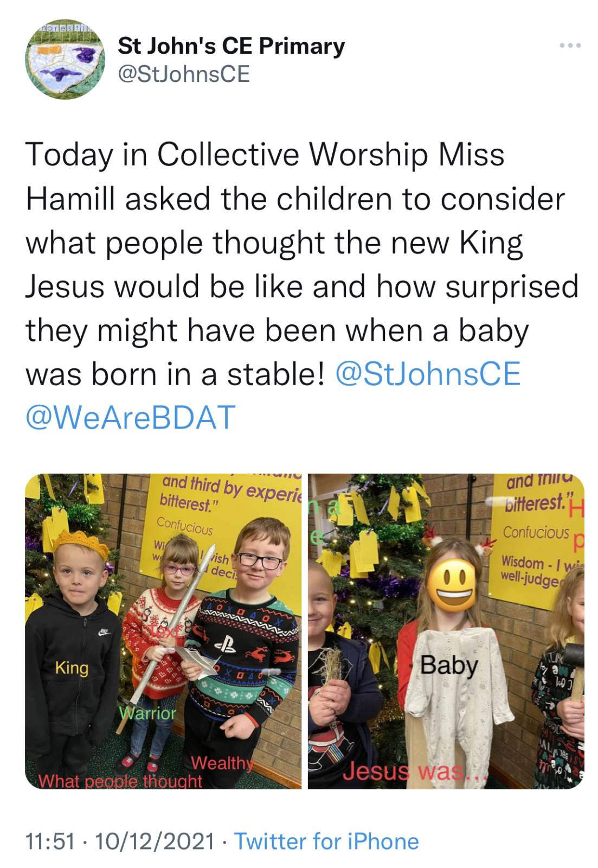598x868 pixels.
Task: Click the 'What people thought' caption
Action: pos(120,781)
